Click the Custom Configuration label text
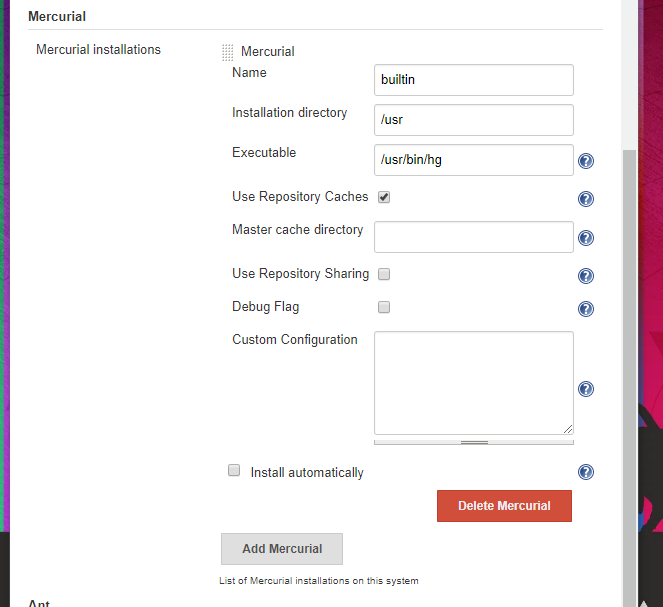 [x=295, y=339]
